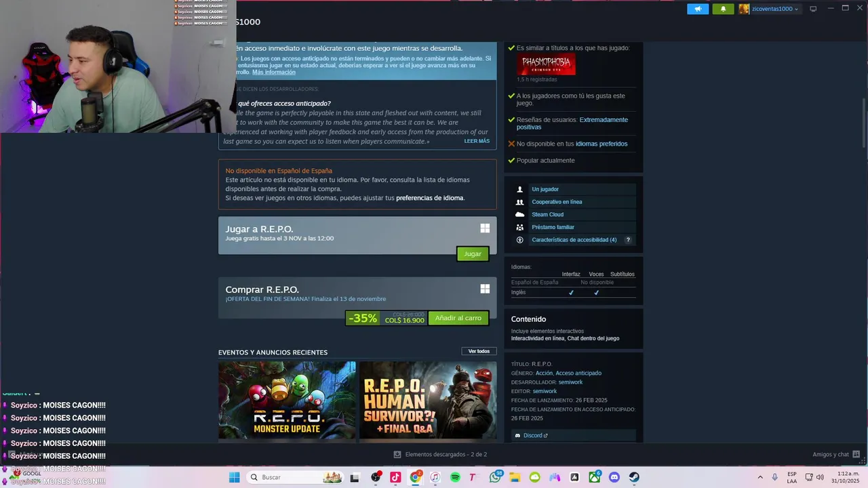
Task: Open Discord from taskbar
Action: (614, 477)
